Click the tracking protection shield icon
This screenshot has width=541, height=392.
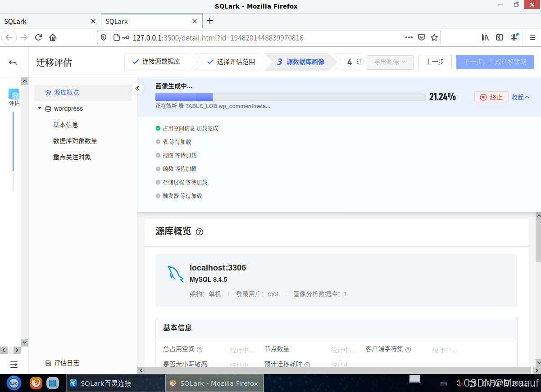click(103, 37)
